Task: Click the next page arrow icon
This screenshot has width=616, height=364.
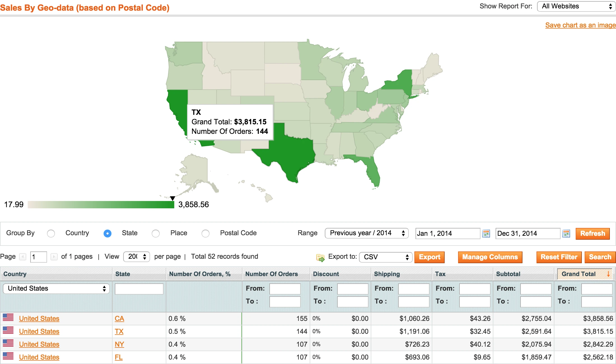Action: [54, 257]
